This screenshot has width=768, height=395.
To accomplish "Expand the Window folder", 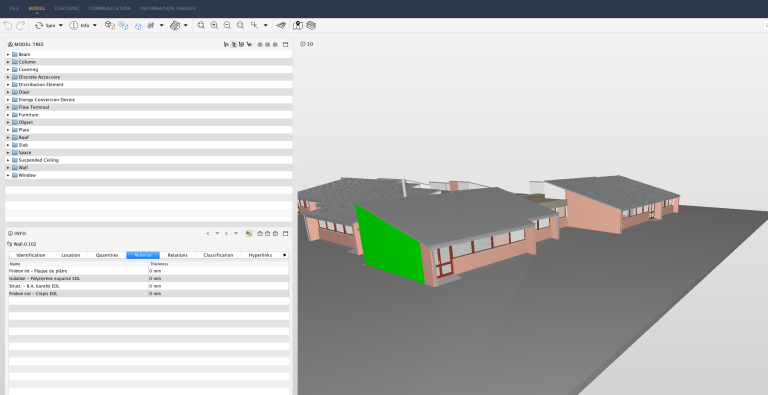I will pos(8,175).
